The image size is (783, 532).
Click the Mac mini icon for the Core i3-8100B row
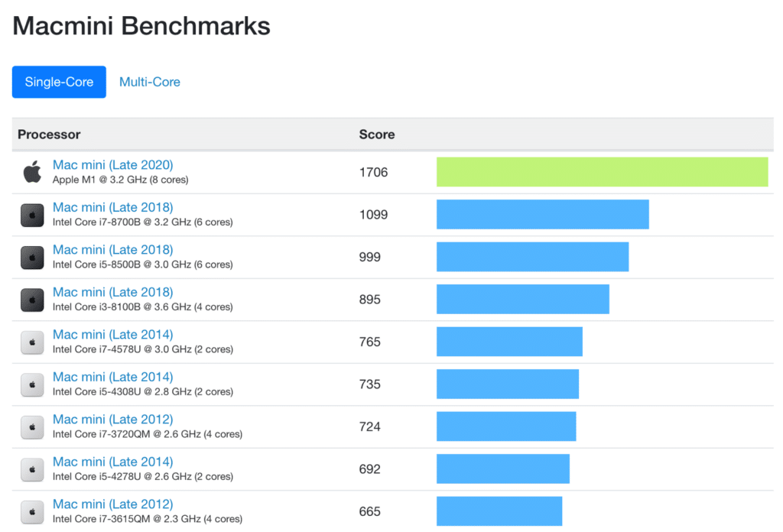[32, 300]
